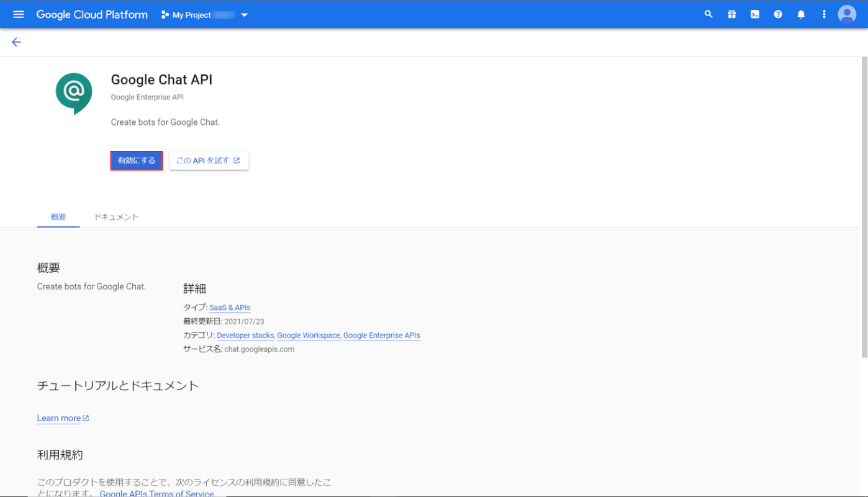868x497 pixels.
Task: Open the My Project selector dropdown
Action: pos(204,15)
